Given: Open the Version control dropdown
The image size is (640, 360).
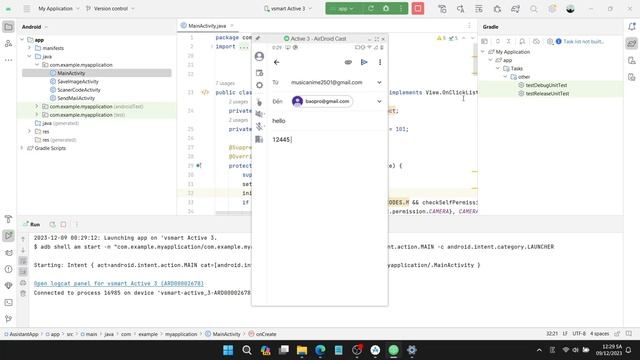Looking at the screenshot, I should coord(110,9).
